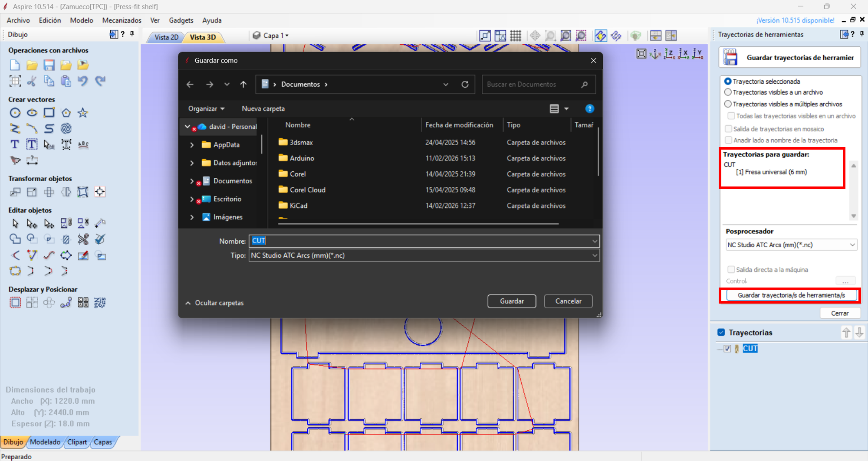
Task: Select the draw circle tool
Action: tap(15, 113)
